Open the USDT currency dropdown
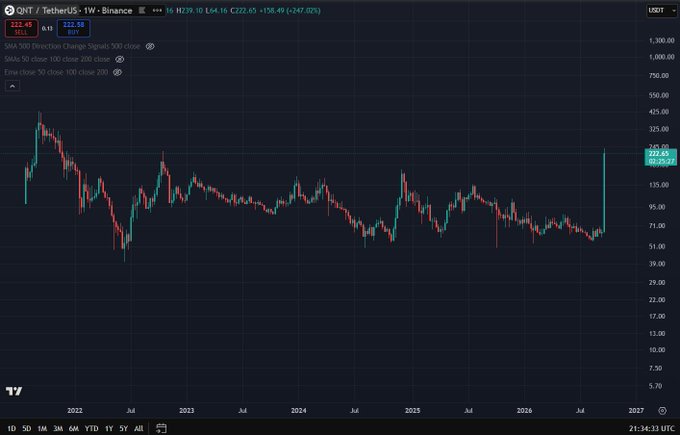The width and height of the screenshot is (680, 435). (661, 10)
